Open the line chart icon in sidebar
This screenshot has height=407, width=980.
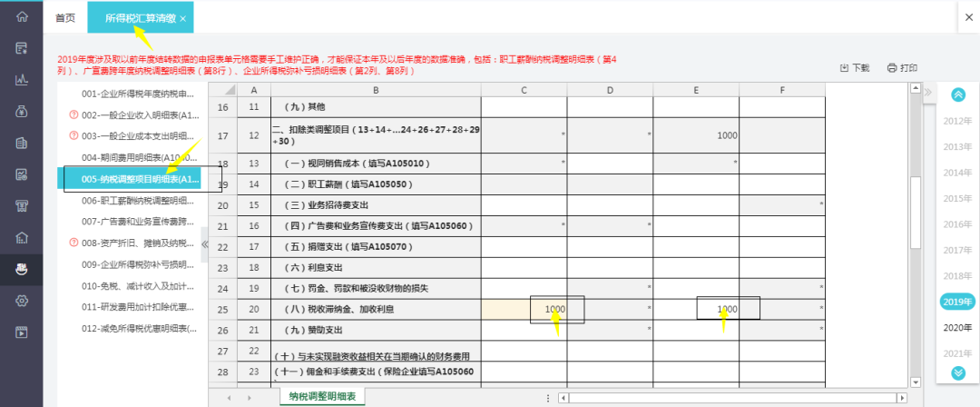(x=21, y=79)
